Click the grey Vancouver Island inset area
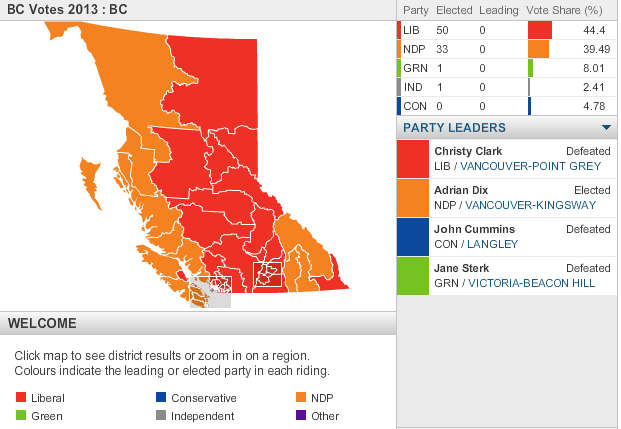This screenshot has height=429, width=621. point(213,293)
